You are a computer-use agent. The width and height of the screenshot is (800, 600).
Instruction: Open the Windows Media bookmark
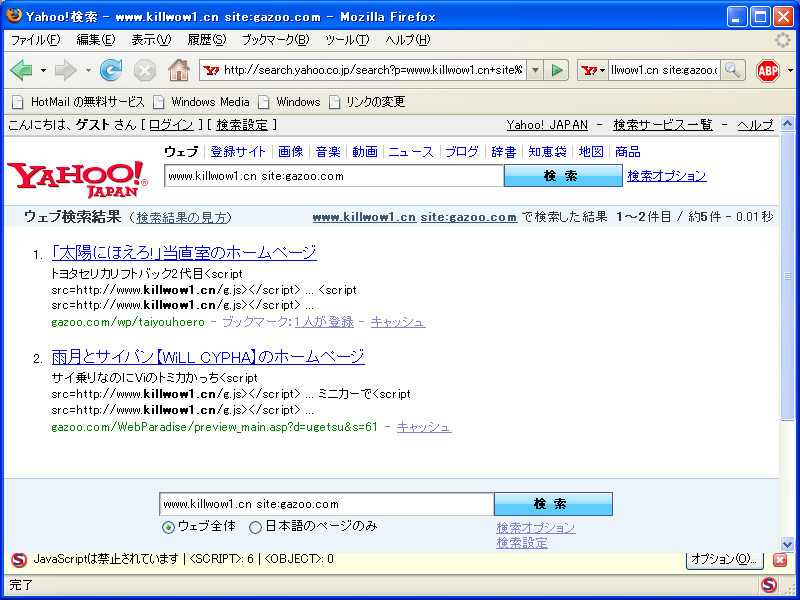(202, 102)
